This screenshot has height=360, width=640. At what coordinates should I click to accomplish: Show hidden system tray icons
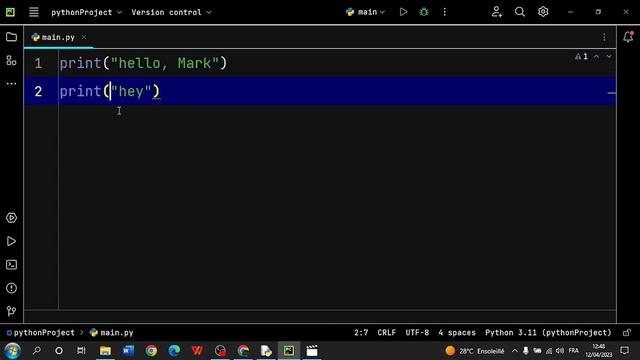click(515, 351)
